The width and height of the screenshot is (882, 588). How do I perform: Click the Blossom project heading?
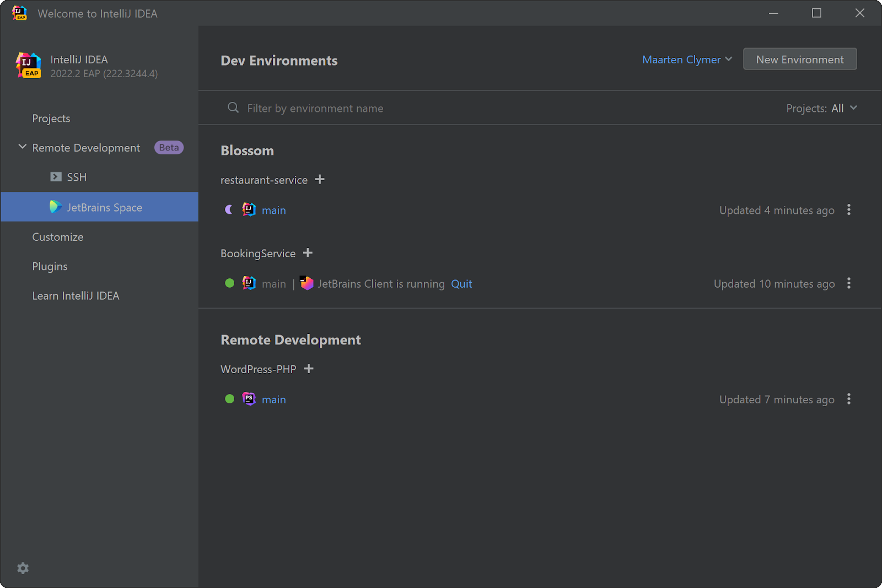tap(247, 150)
